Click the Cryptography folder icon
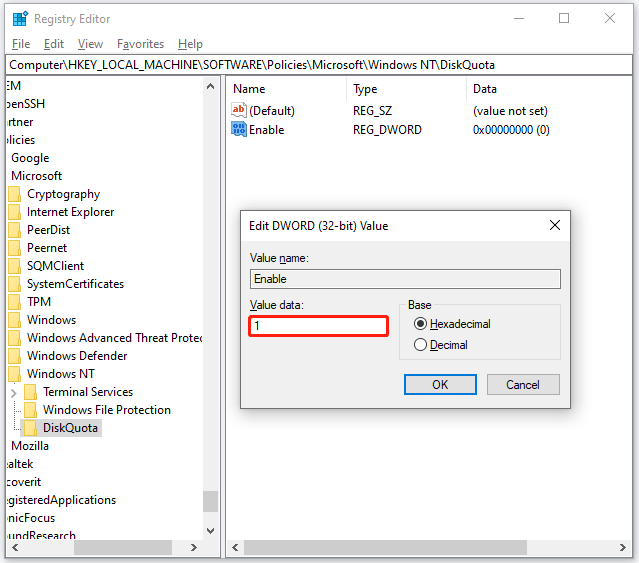This screenshot has width=639, height=563. pos(14,194)
